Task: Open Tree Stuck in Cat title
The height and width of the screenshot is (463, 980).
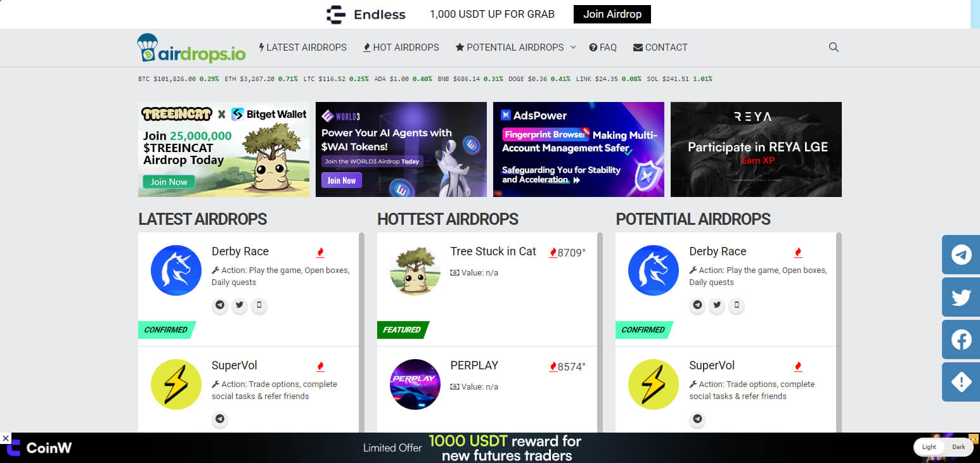Action: [x=493, y=251]
